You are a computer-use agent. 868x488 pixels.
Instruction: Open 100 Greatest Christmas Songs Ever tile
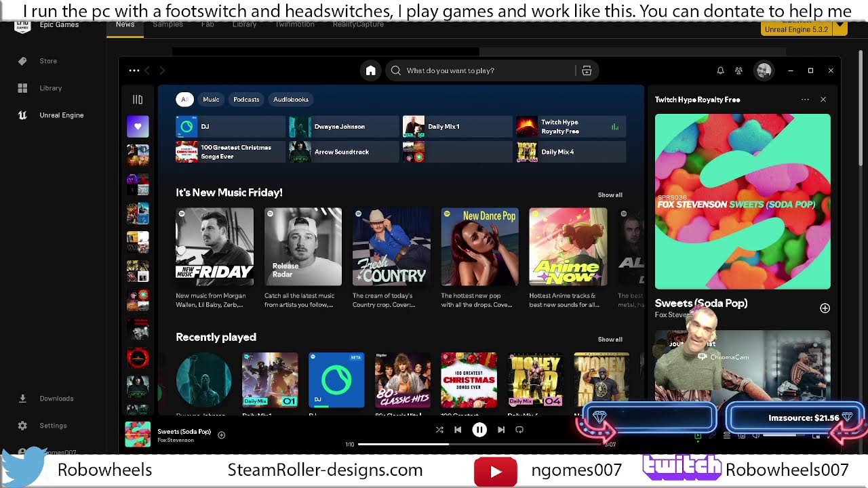231,152
